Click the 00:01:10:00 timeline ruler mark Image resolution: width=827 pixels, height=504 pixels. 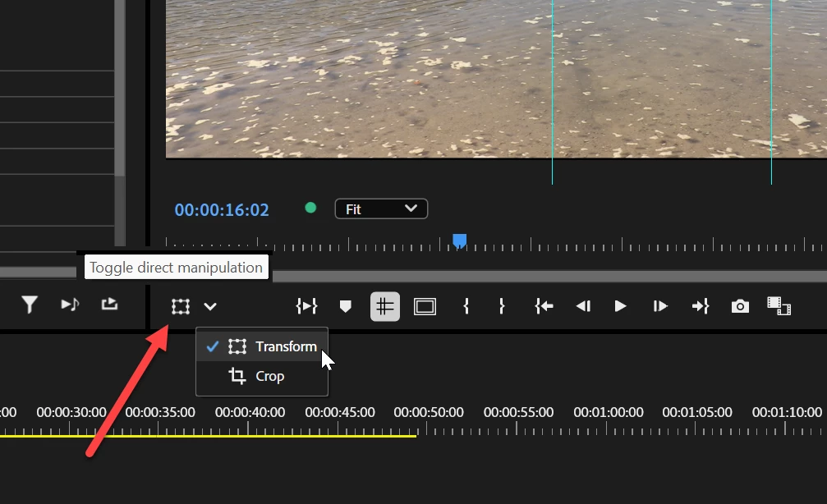pyautogui.click(x=787, y=412)
